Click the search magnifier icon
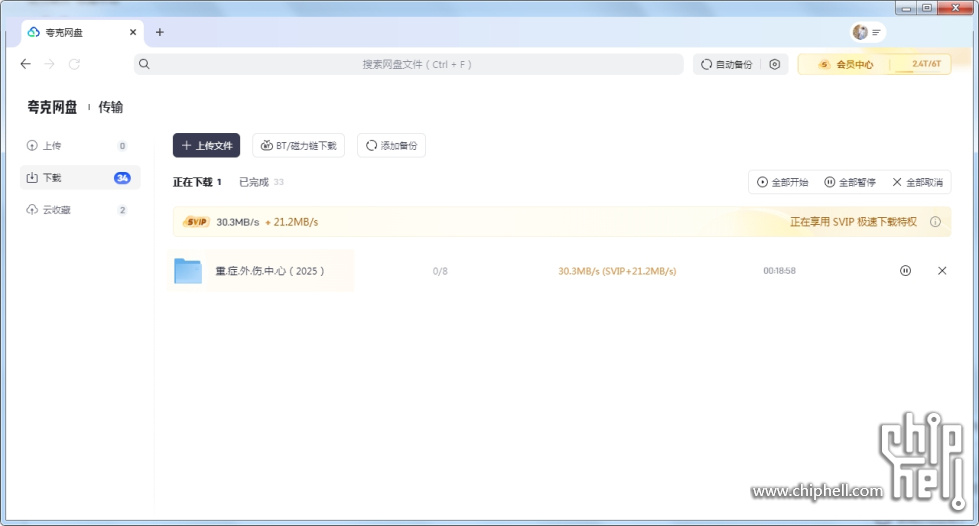Image resolution: width=979 pixels, height=526 pixels. point(144,64)
